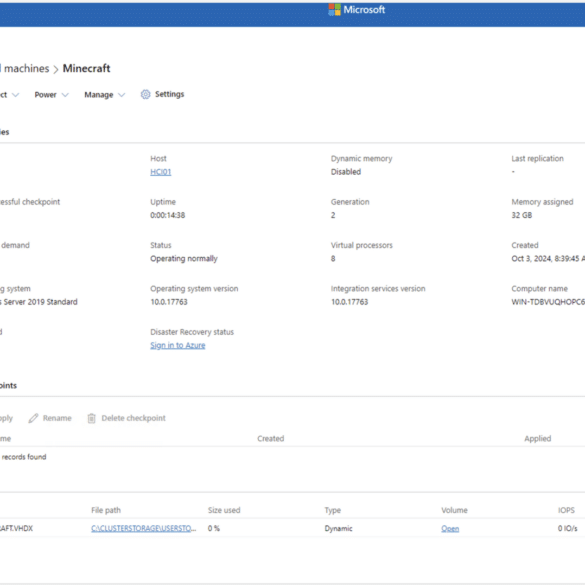The height and width of the screenshot is (585, 585).
Task: Select the Dynamic memory Disabled value
Action: (x=345, y=172)
